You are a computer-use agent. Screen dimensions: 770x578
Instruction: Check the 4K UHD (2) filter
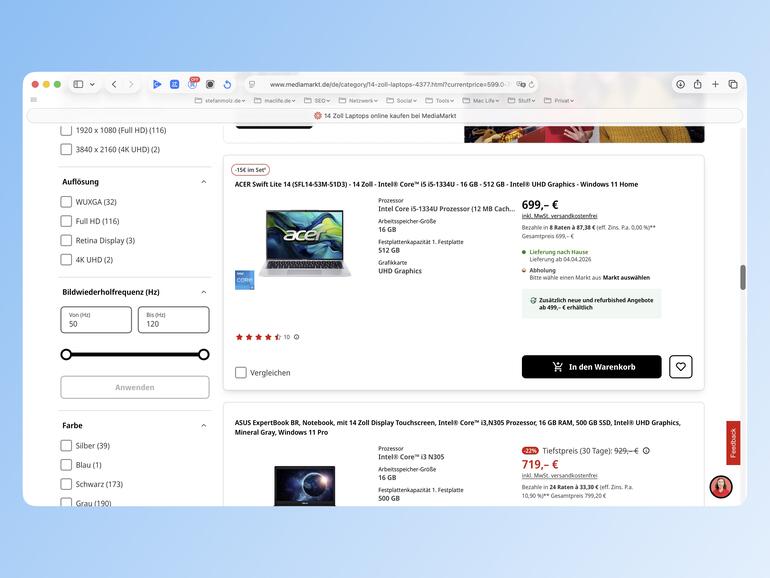coord(66,259)
